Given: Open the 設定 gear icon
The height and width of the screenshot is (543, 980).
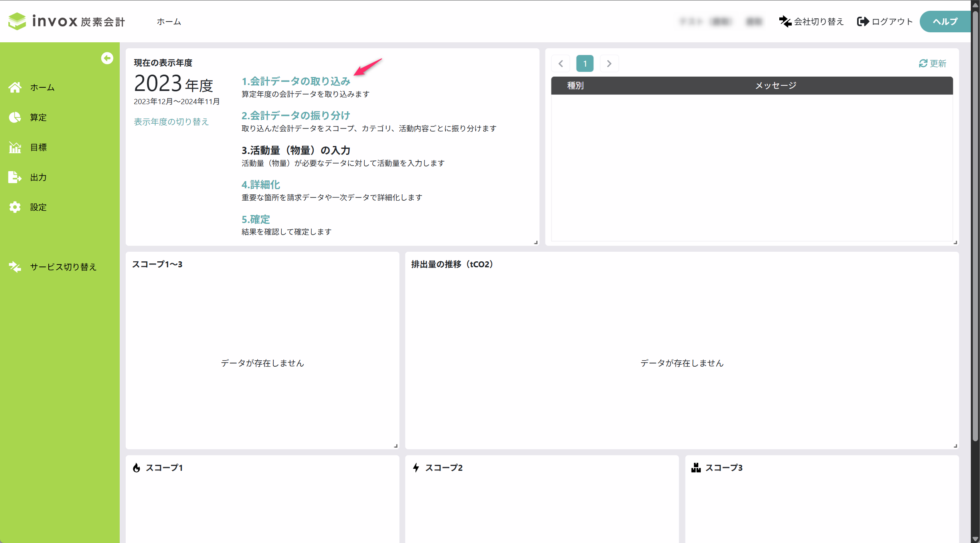Looking at the screenshot, I should coord(15,207).
